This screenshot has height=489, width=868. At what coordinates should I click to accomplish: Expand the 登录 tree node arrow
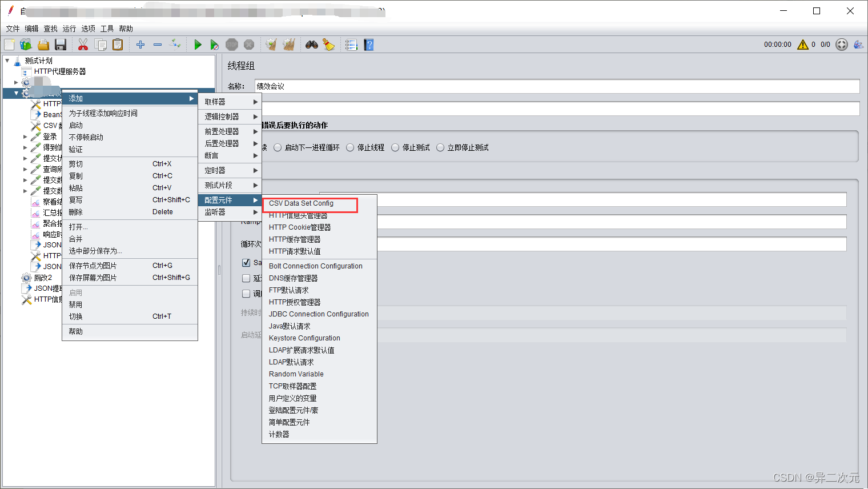point(25,137)
